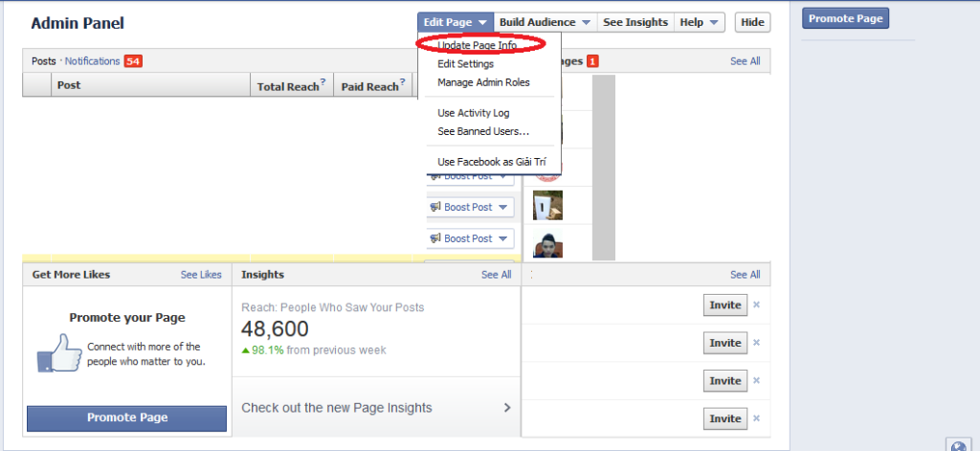Select Edit Settings menu entry

[466, 64]
